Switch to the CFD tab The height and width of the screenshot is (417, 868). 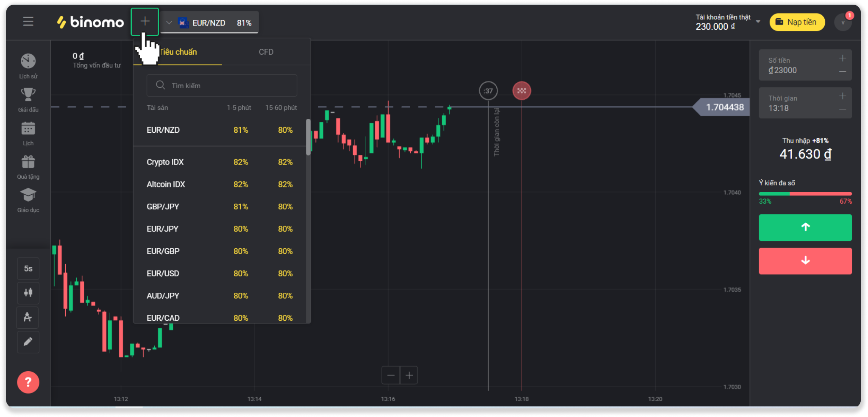click(266, 52)
